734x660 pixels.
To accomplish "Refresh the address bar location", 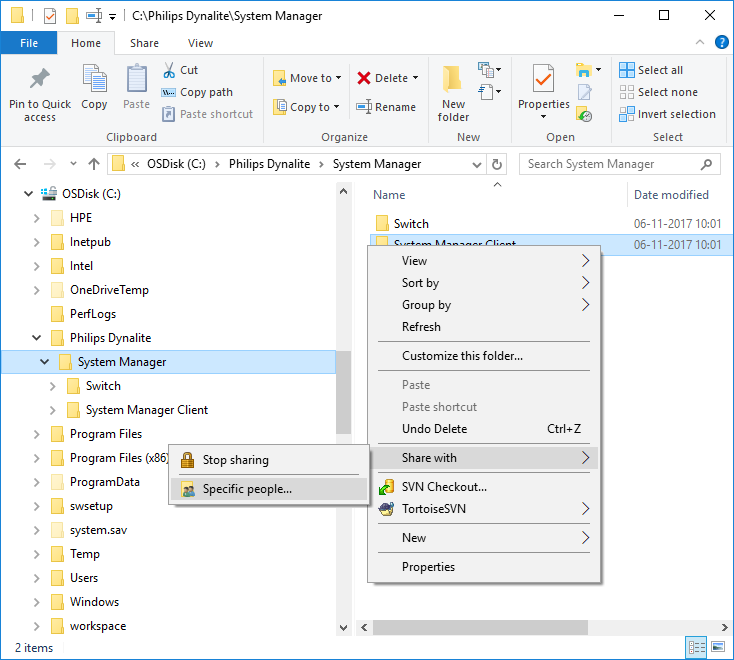I will 498,164.
